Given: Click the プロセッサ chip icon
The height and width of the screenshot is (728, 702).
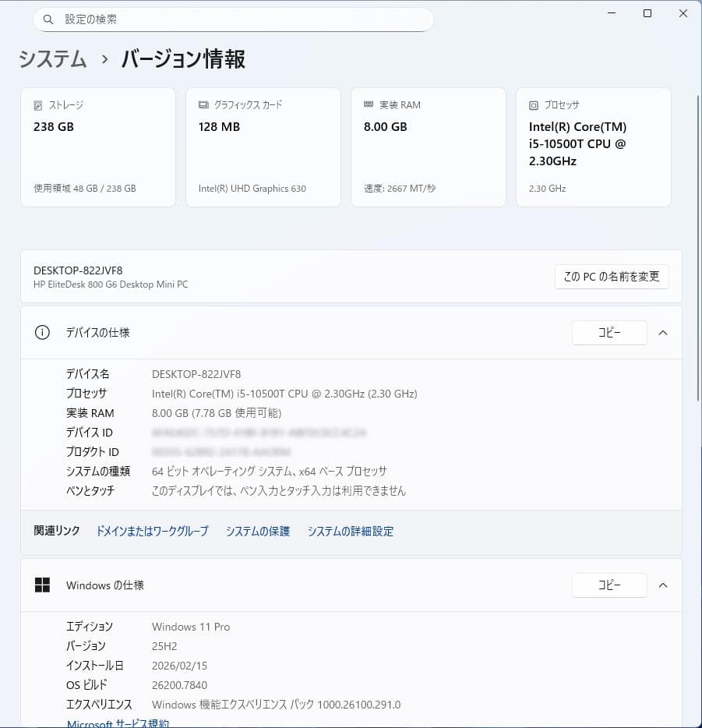Looking at the screenshot, I should pyautogui.click(x=534, y=105).
